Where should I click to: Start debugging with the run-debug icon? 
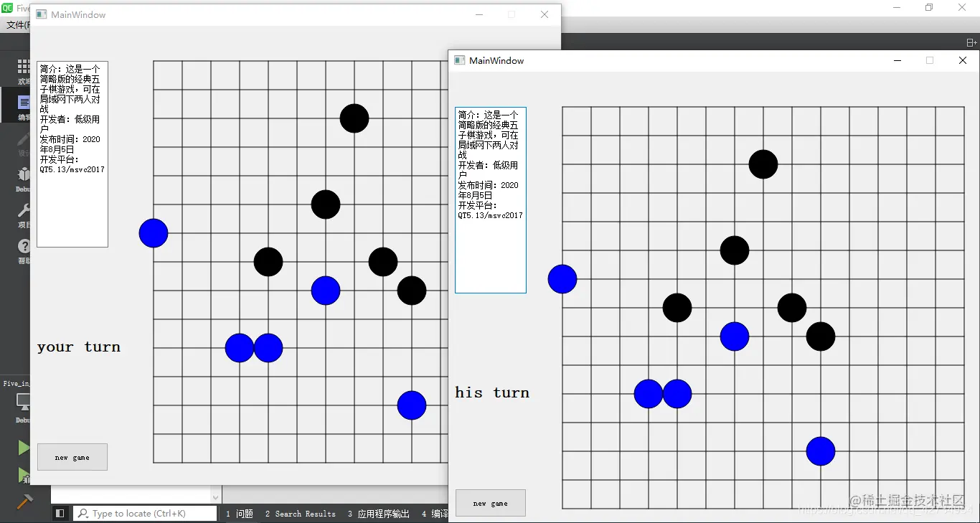point(24,475)
